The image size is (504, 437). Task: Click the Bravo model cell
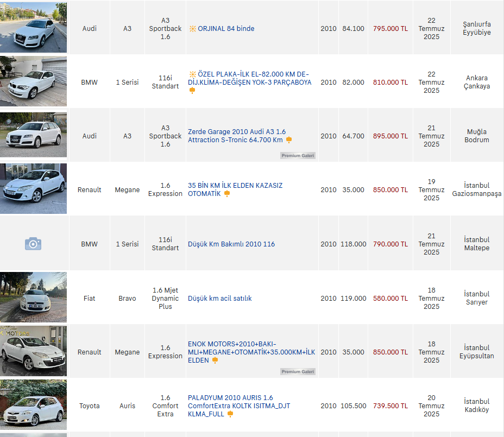pyautogui.click(x=127, y=299)
